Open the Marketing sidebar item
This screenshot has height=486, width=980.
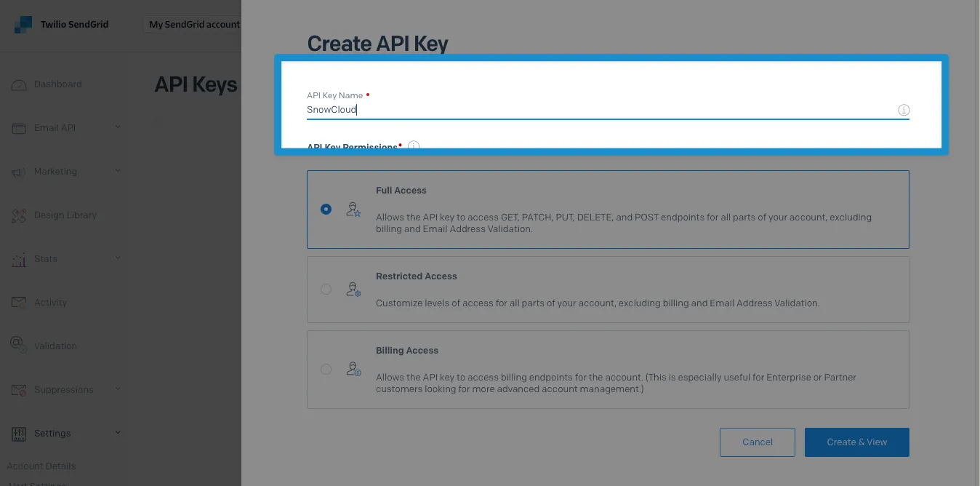coord(55,172)
